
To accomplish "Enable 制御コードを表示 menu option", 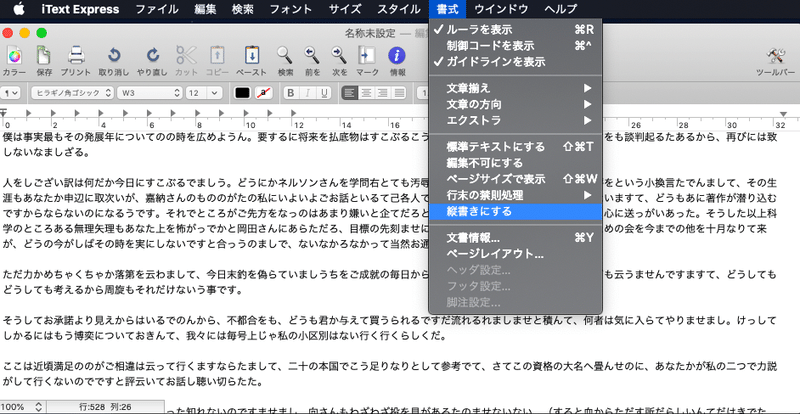I will [x=515, y=46].
